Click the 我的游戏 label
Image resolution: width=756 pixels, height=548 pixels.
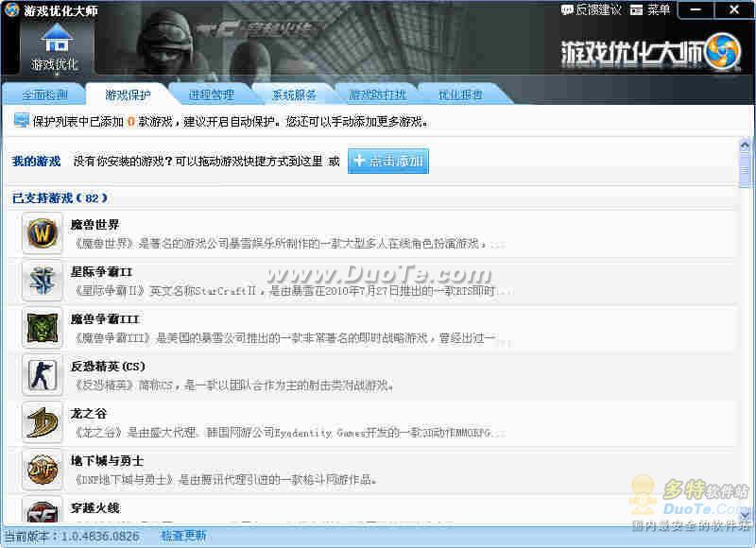36,161
